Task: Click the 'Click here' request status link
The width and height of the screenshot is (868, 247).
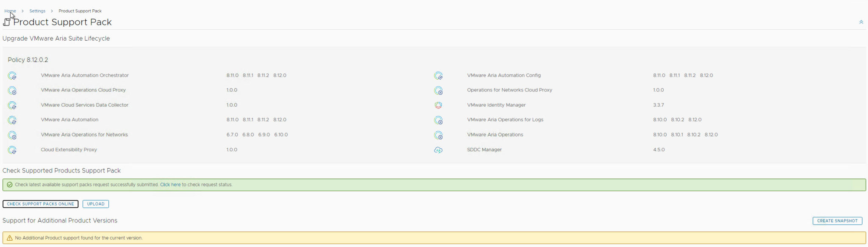Action: [x=170, y=185]
